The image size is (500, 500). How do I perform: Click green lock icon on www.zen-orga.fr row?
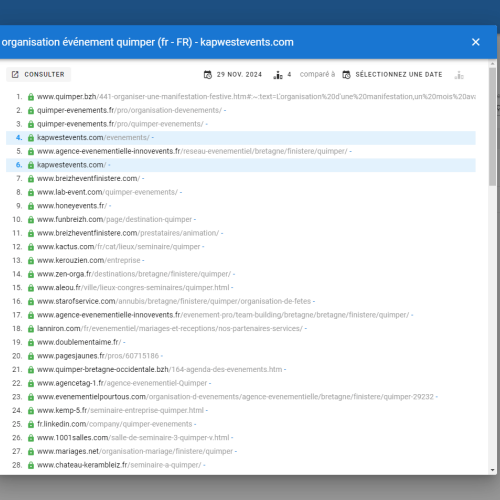pyautogui.click(x=31, y=274)
